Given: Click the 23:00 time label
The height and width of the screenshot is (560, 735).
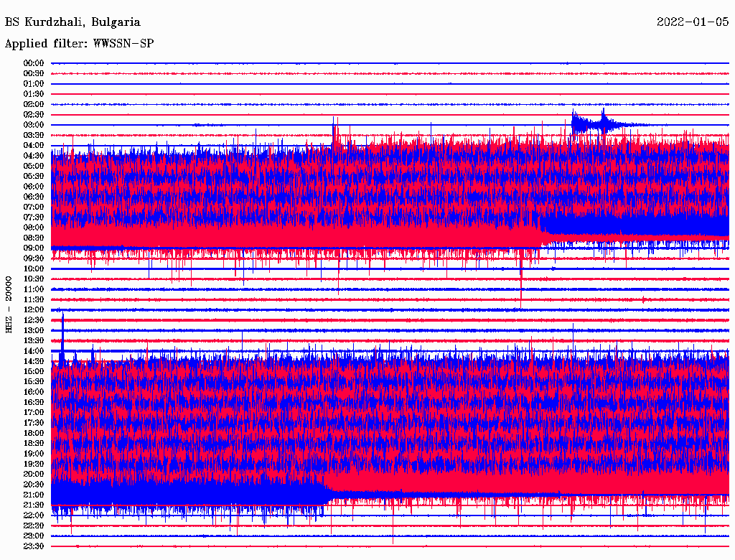Looking at the screenshot, I should point(34,536).
